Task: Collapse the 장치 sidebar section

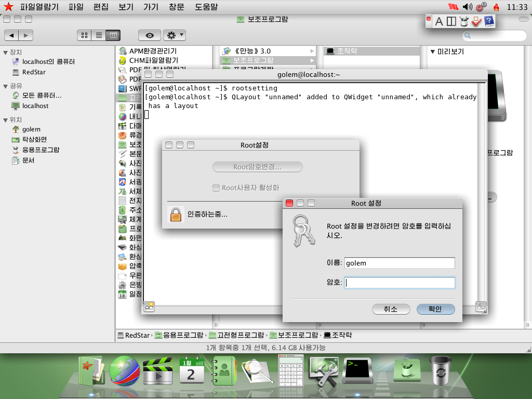Action: point(6,51)
